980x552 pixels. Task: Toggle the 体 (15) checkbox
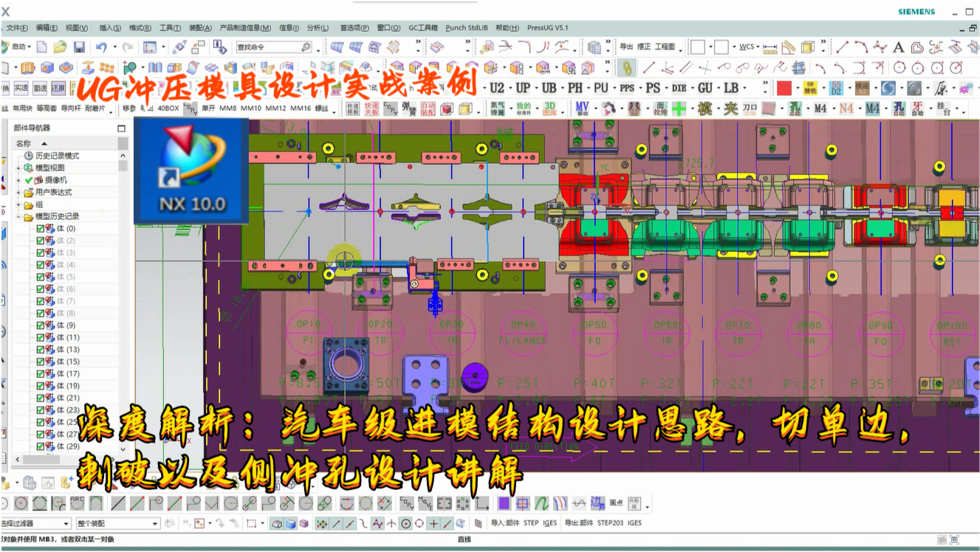41,362
